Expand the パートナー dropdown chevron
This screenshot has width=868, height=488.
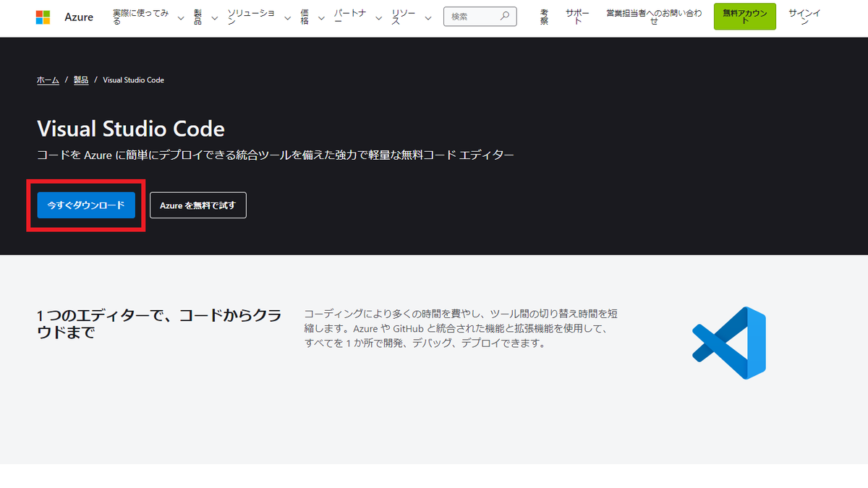377,18
